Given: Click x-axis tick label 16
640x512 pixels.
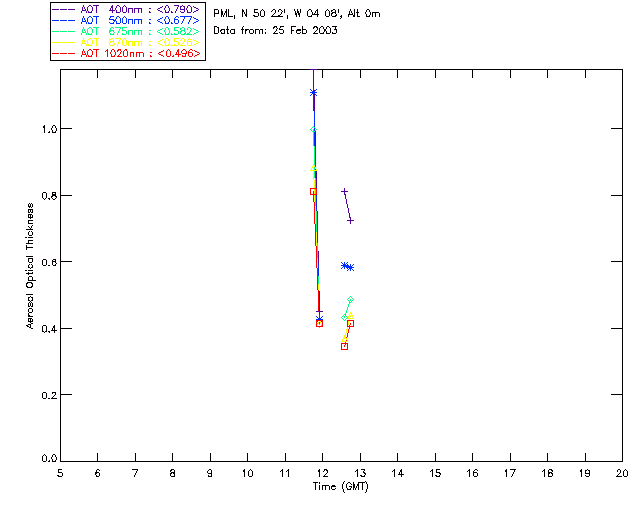Looking at the screenshot, I should [x=473, y=473].
